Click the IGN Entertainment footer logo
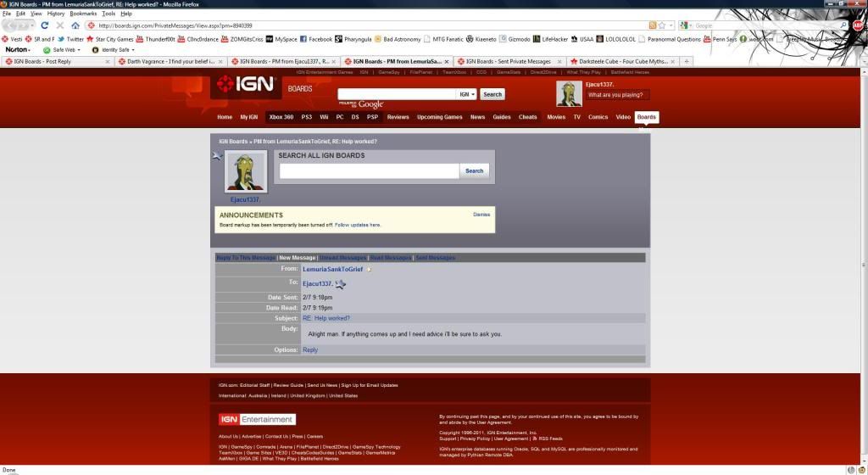This screenshot has height=475, width=868. (257, 420)
